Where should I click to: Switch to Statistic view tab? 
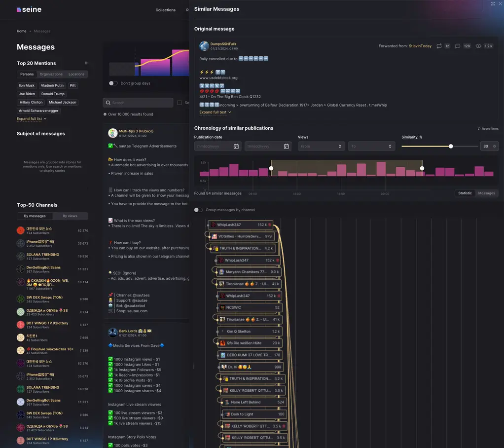click(465, 193)
